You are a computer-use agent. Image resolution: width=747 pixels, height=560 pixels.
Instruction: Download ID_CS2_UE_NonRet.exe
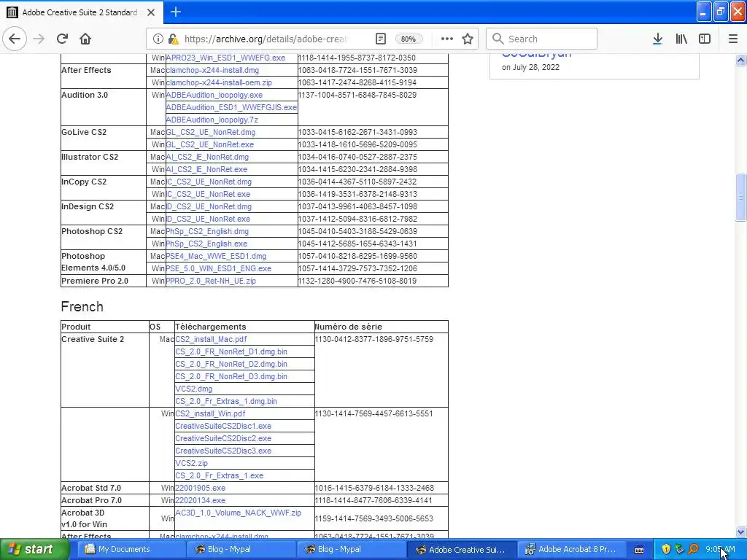click(208, 219)
